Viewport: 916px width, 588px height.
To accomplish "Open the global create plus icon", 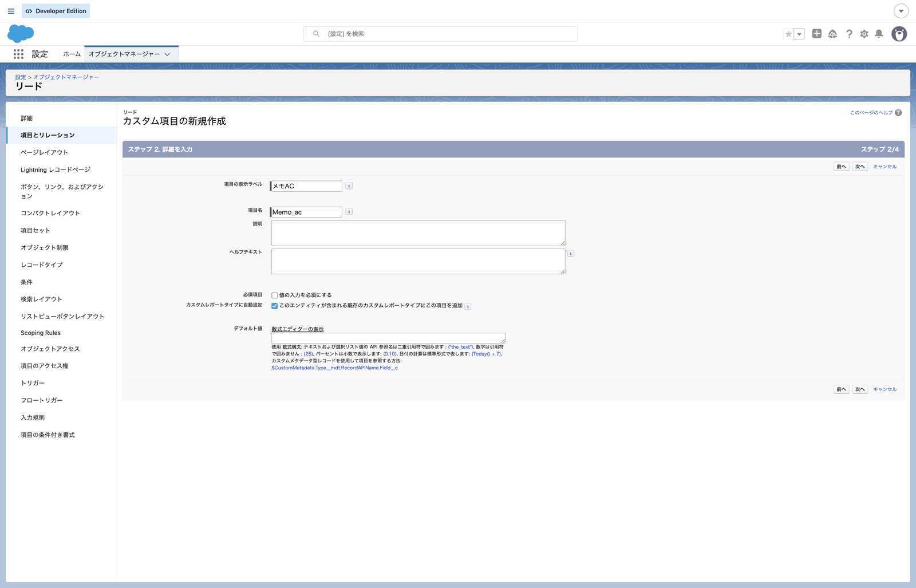I will [817, 34].
